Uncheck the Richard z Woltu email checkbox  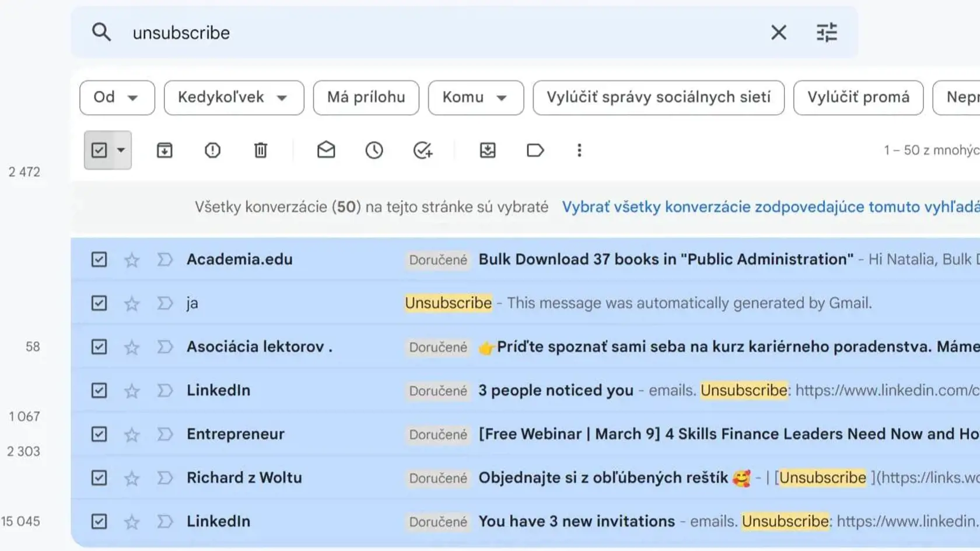click(99, 478)
